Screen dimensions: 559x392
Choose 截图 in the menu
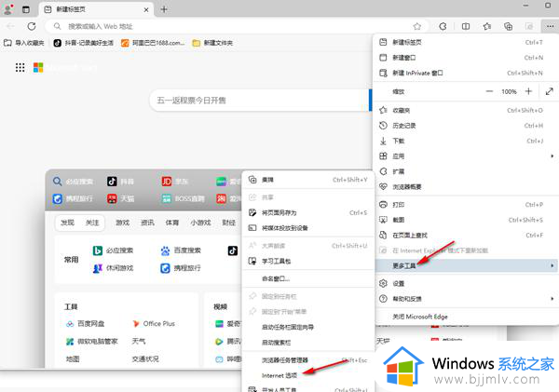[465, 220]
